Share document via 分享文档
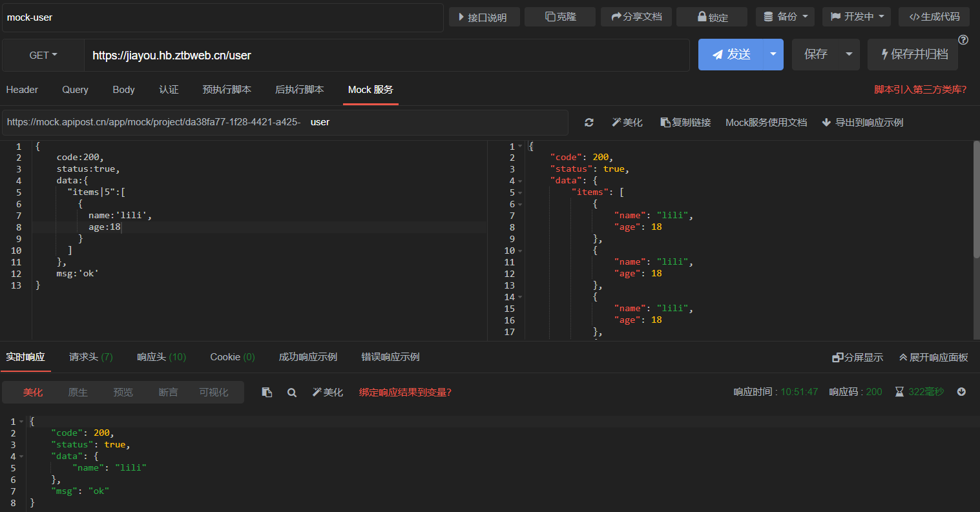The height and width of the screenshot is (512, 980). (636, 17)
